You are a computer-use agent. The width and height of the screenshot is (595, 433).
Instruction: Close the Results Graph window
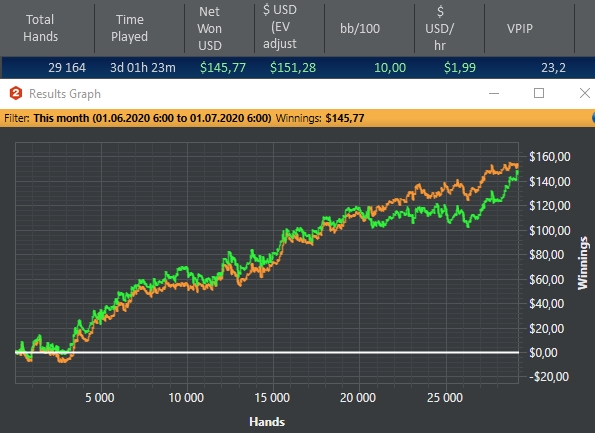pos(585,93)
